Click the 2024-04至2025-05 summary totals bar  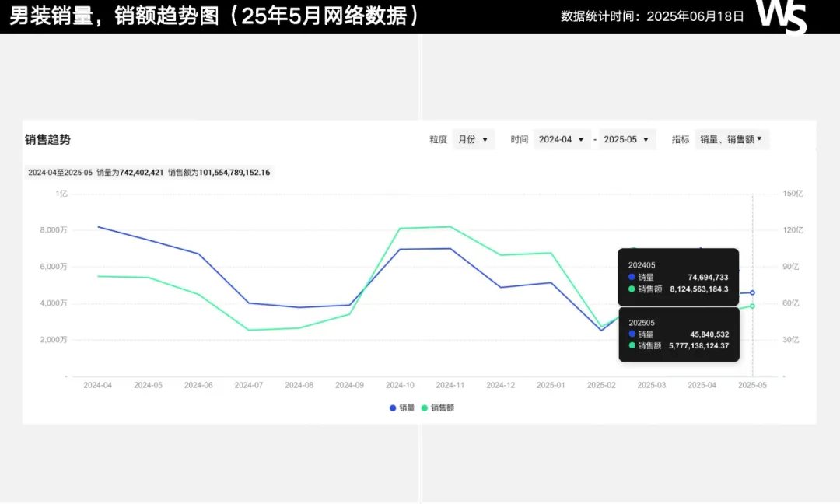149,172
